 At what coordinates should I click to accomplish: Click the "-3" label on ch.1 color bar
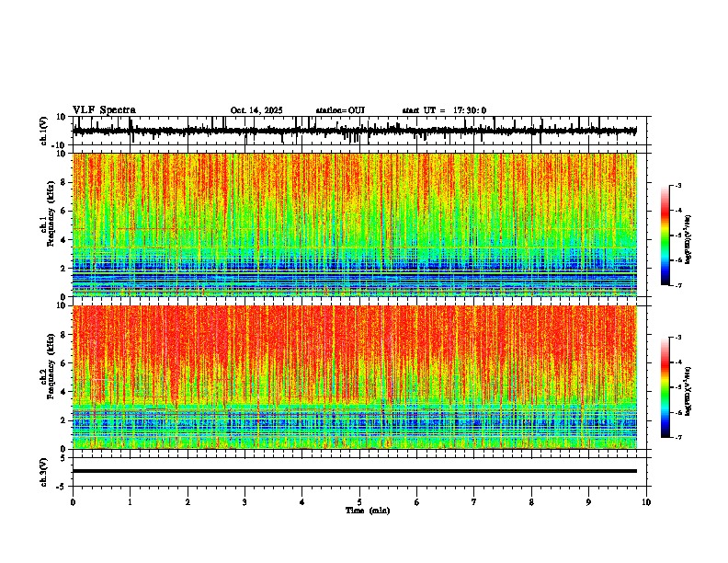tap(678, 185)
